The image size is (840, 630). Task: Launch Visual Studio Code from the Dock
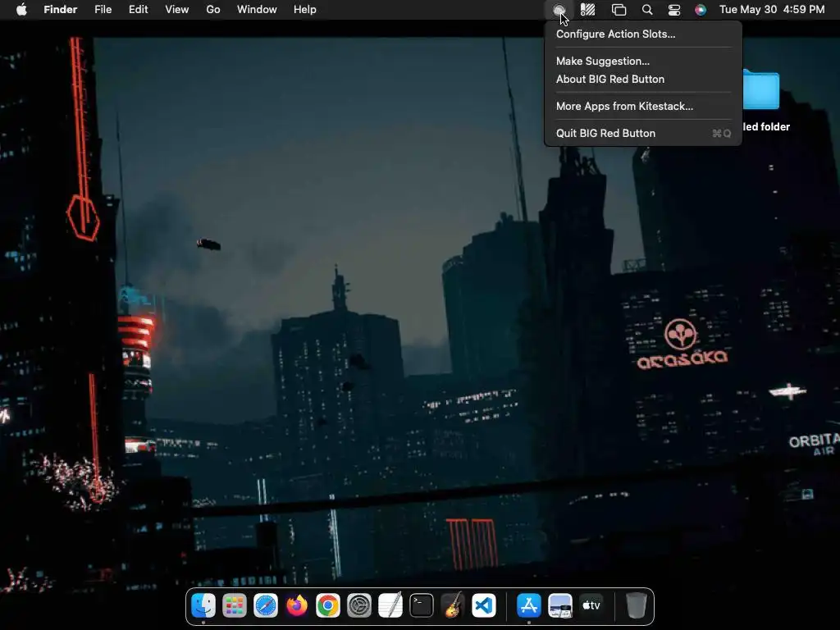pos(484,606)
